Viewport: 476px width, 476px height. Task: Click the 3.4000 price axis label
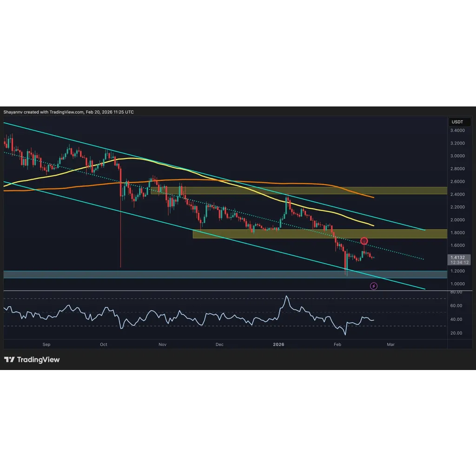click(457, 130)
